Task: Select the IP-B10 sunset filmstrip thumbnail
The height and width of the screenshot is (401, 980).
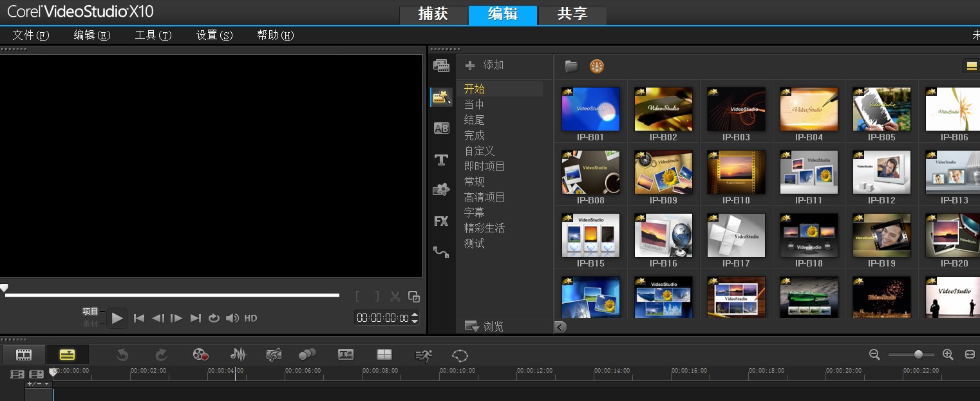Action: click(736, 173)
